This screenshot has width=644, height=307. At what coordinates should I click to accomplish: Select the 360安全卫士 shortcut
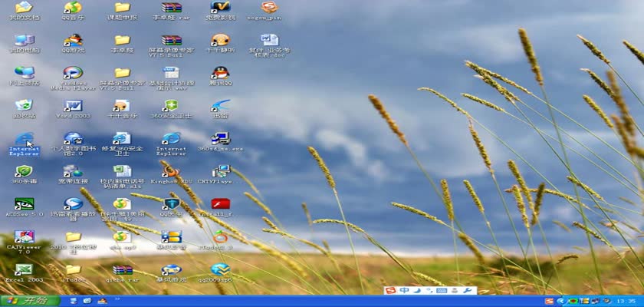click(x=171, y=109)
